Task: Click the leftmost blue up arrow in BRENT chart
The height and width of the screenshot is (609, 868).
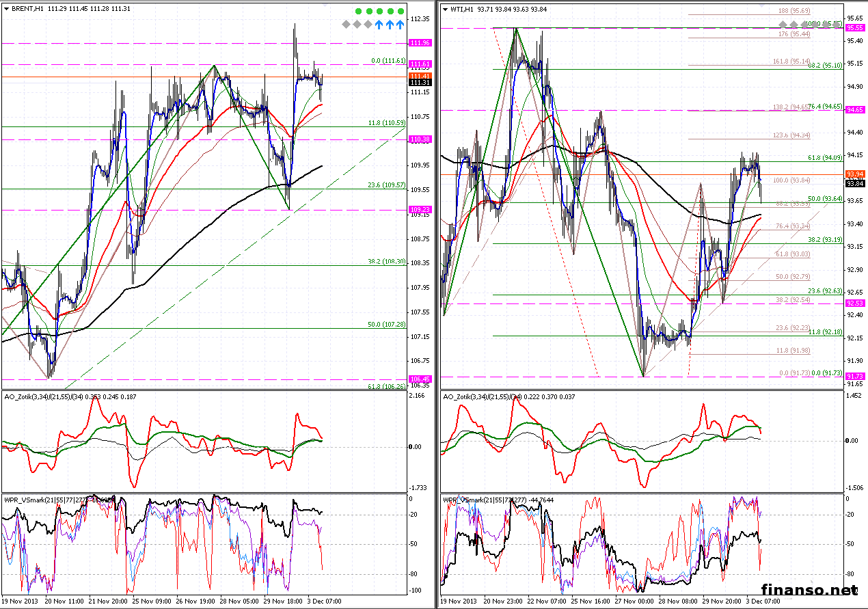Action: point(379,24)
